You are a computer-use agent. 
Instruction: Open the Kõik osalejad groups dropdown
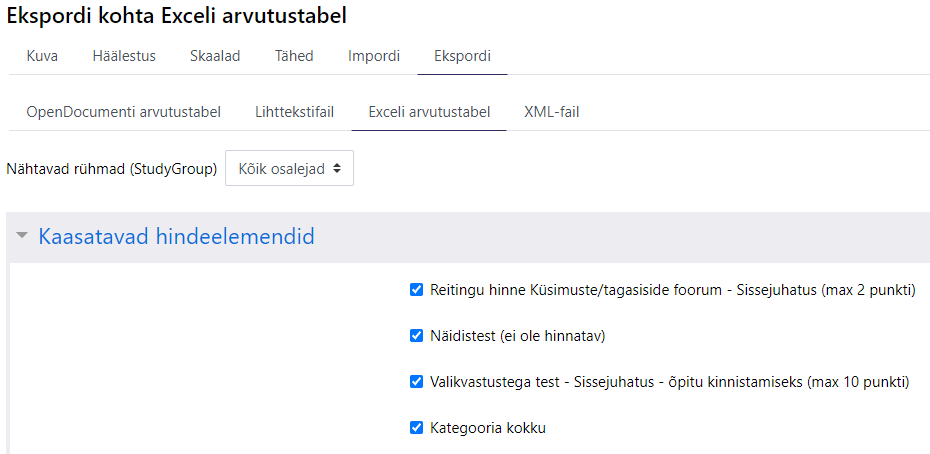coord(289,169)
